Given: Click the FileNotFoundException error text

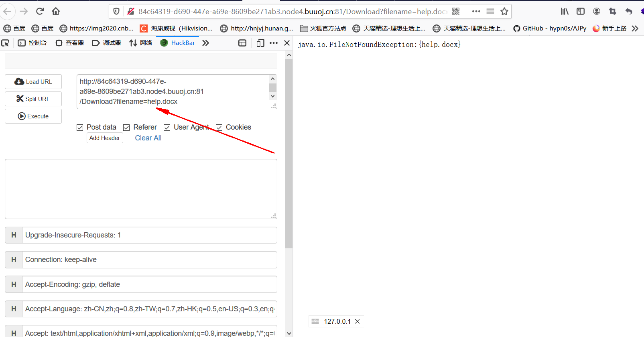Looking at the screenshot, I should tap(379, 45).
